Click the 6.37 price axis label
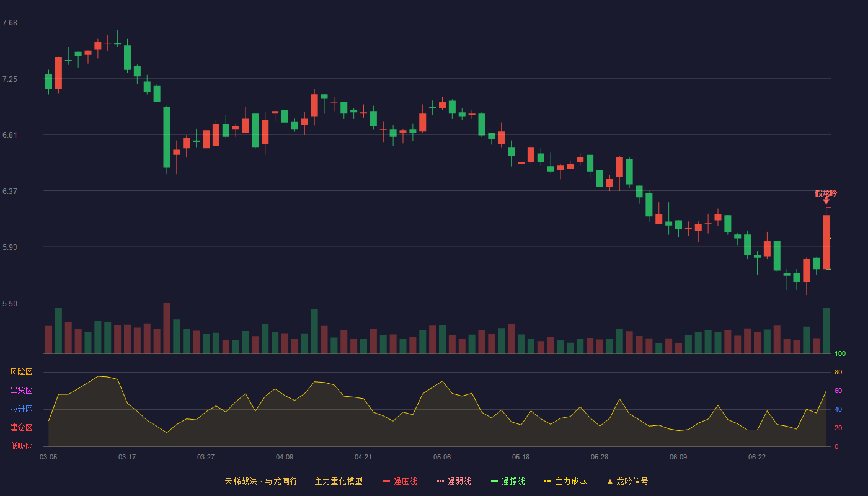Image resolution: width=868 pixels, height=496 pixels. click(10, 192)
